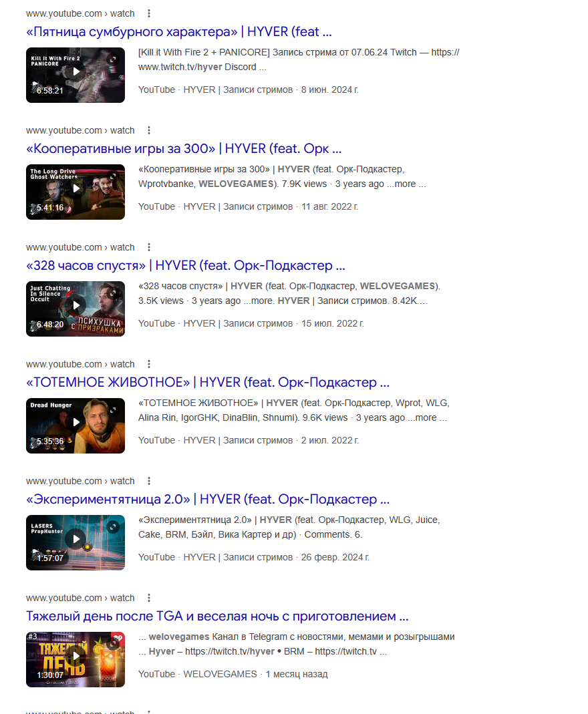Open «Кооперативные игры за 300» | HYVER link
588x714 pixels.
(184, 149)
